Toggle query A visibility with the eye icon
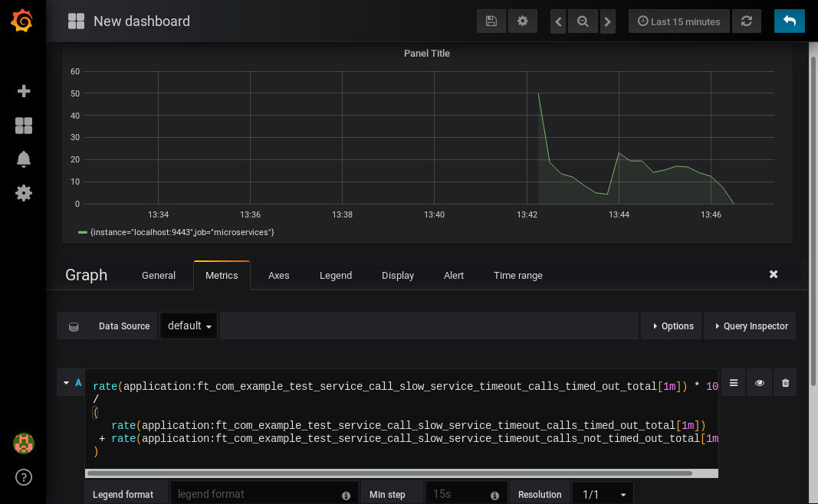The height and width of the screenshot is (504, 818). [759, 383]
